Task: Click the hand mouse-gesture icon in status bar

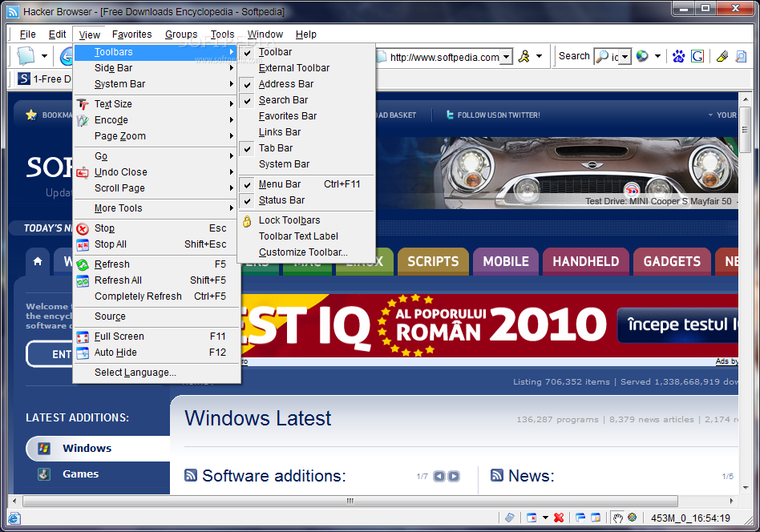Action: 617,518
